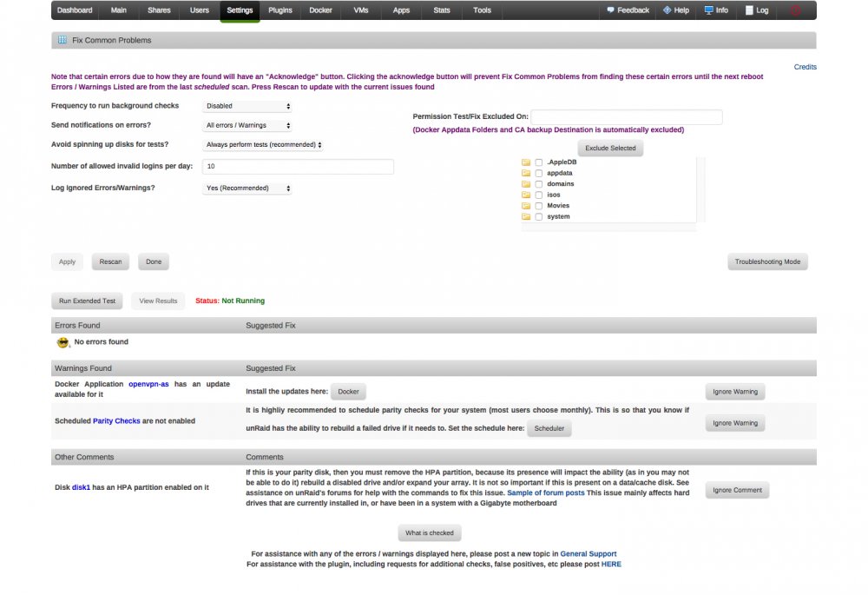Image resolution: width=868 pixels, height=595 pixels.
Task: Go to the Shares tab
Action: click(x=159, y=10)
